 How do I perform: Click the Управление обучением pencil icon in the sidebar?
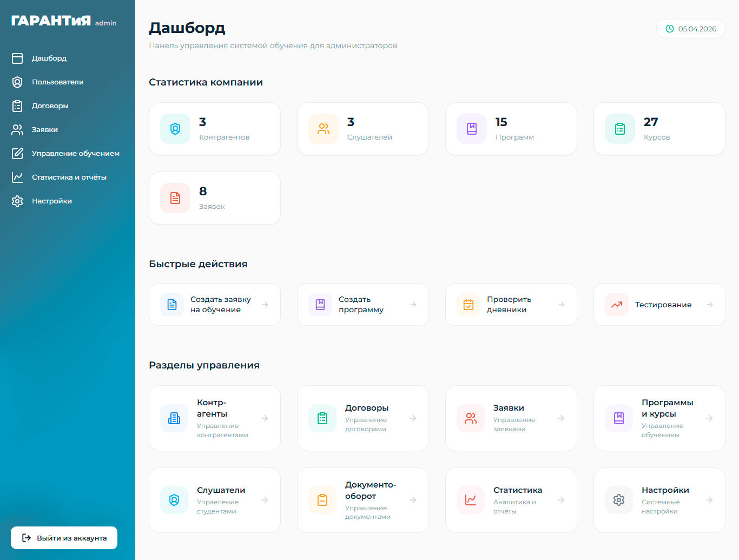tap(17, 153)
